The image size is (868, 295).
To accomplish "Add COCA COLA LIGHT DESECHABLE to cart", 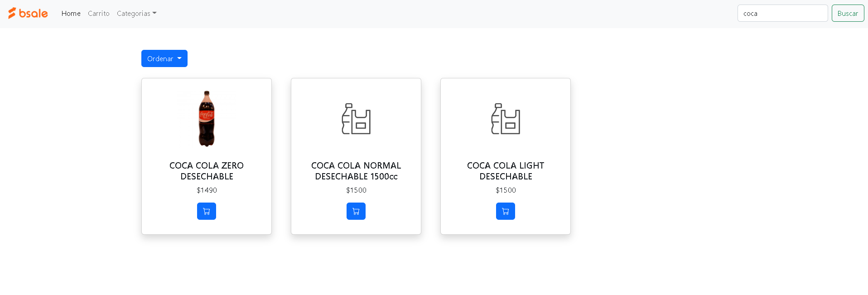I will pyautogui.click(x=505, y=211).
